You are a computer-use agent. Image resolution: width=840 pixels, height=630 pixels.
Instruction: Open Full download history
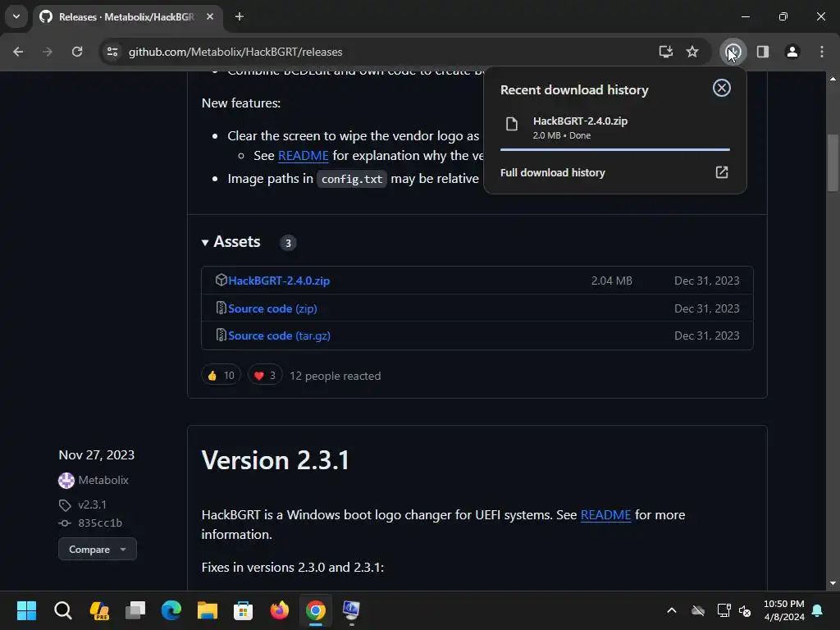[552, 172]
